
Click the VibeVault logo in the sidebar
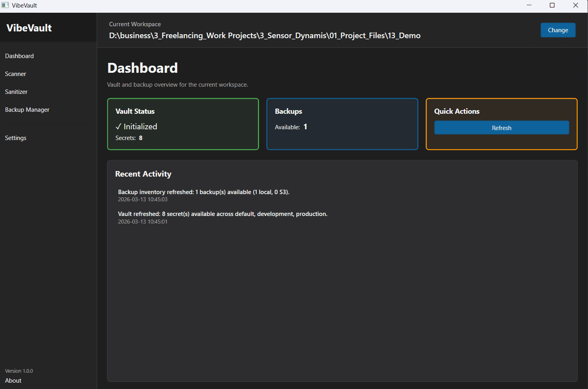point(29,27)
